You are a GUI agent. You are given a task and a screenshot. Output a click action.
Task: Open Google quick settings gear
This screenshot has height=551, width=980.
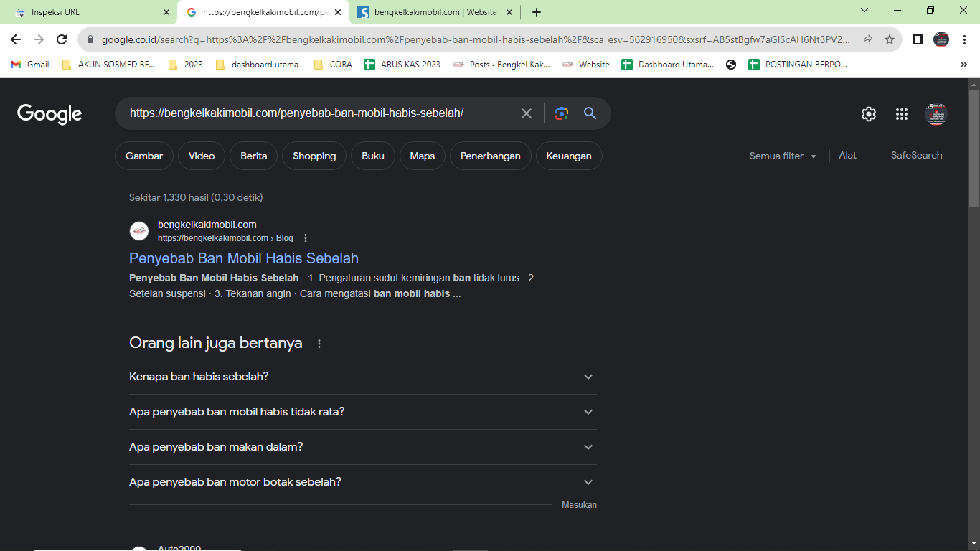tap(869, 114)
